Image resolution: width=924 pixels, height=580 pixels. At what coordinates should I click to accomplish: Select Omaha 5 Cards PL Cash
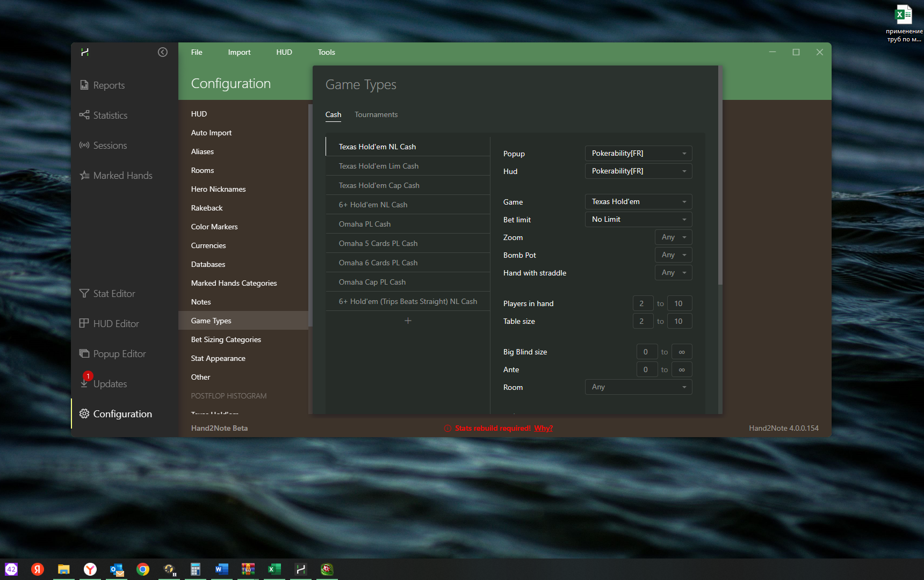(x=408, y=243)
